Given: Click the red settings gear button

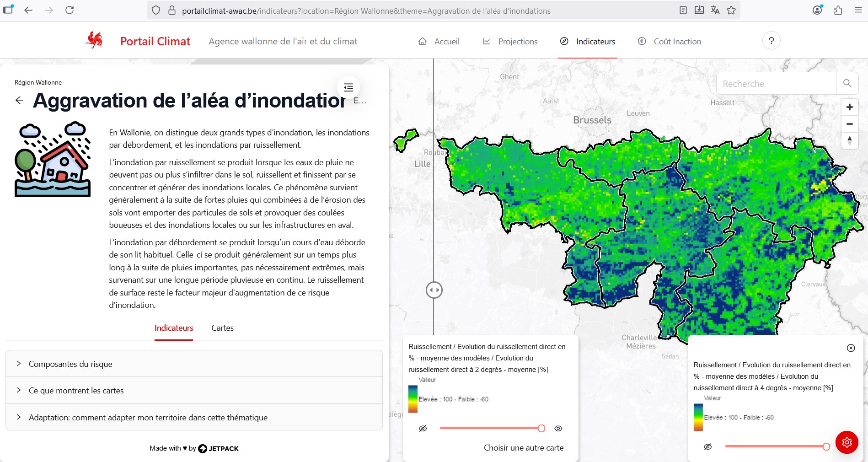Looking at the screenshot, I should tap(847, 442).
